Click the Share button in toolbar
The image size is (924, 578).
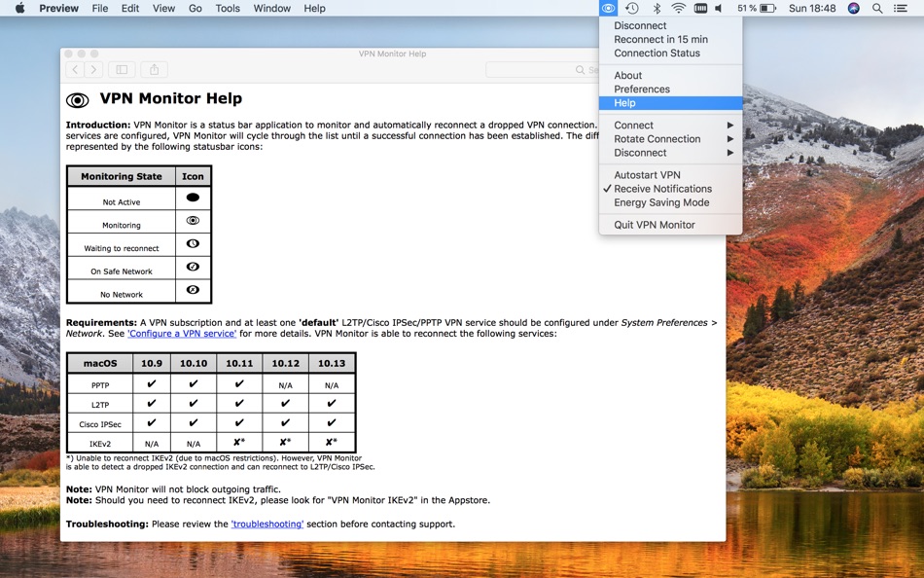point(154,70)
